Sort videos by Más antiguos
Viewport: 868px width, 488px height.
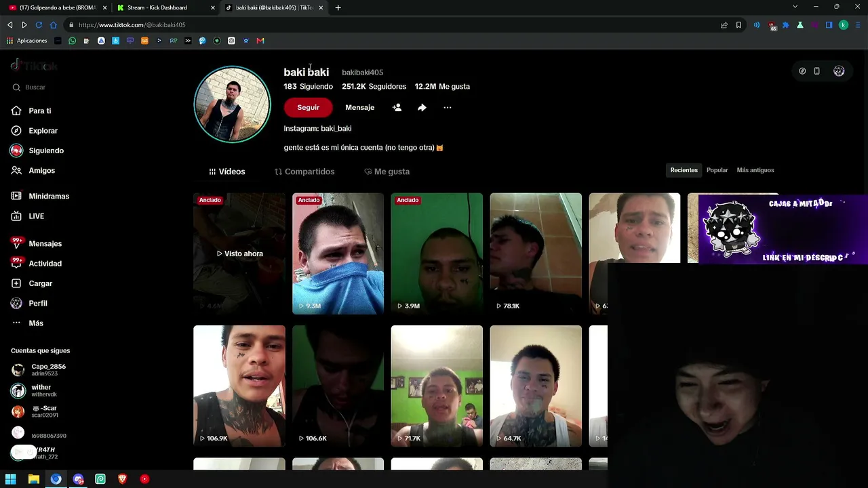[x=755, y=170]
